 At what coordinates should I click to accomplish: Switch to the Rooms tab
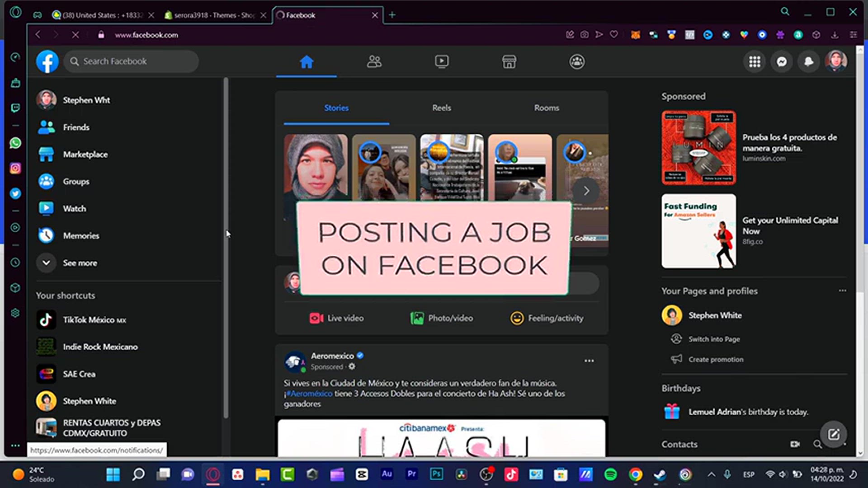pos(547,108)
